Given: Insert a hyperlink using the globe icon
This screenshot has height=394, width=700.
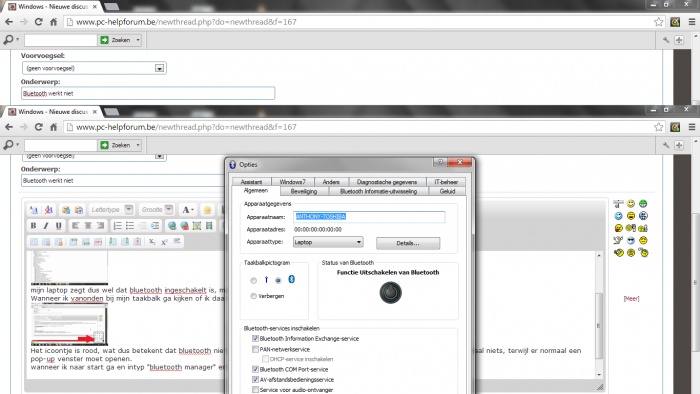Looking at the screenshot, I should pyautogui.click(x=172, y=226).
